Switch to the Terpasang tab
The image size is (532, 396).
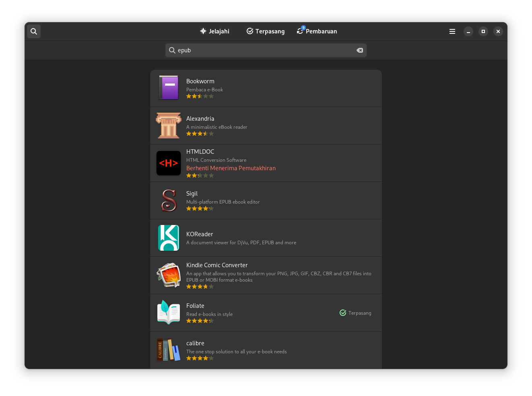pos(266,31)
